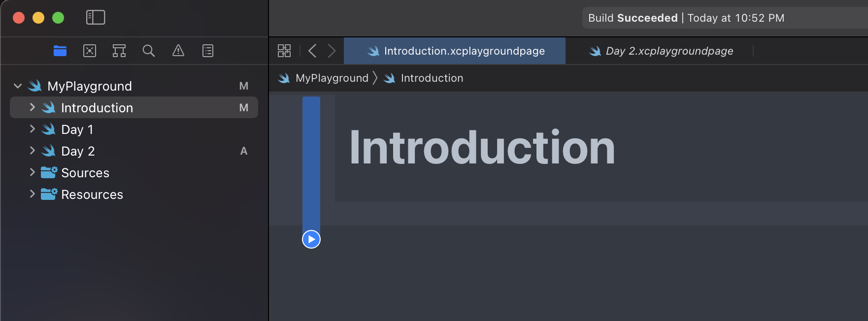
Task: Click the related items grid icon
Action: [x=284, y=51]
